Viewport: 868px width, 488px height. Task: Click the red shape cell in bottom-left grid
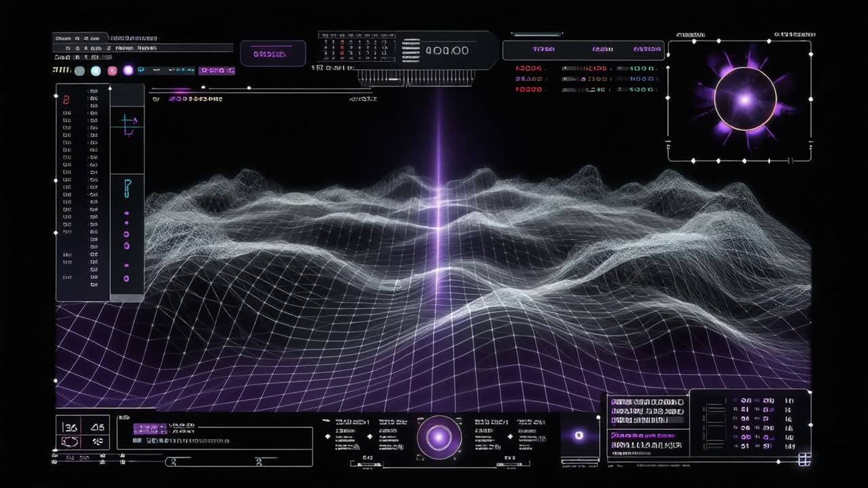(x=69, y=443)
